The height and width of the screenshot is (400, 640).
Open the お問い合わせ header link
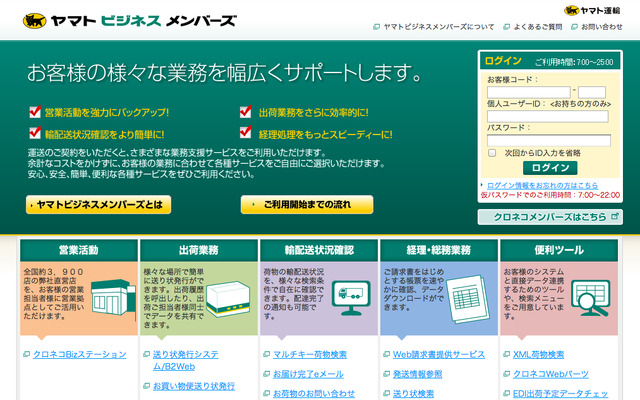point(602,27)
